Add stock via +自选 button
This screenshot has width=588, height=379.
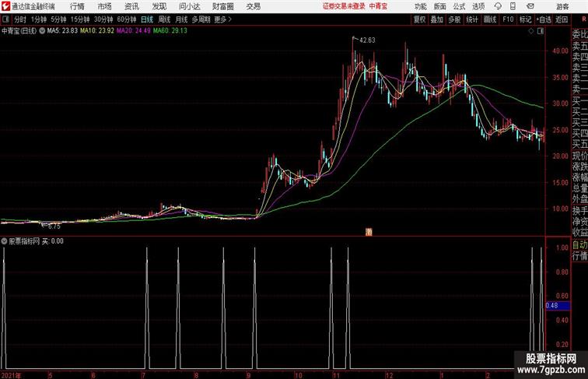[x=544, y=19]
